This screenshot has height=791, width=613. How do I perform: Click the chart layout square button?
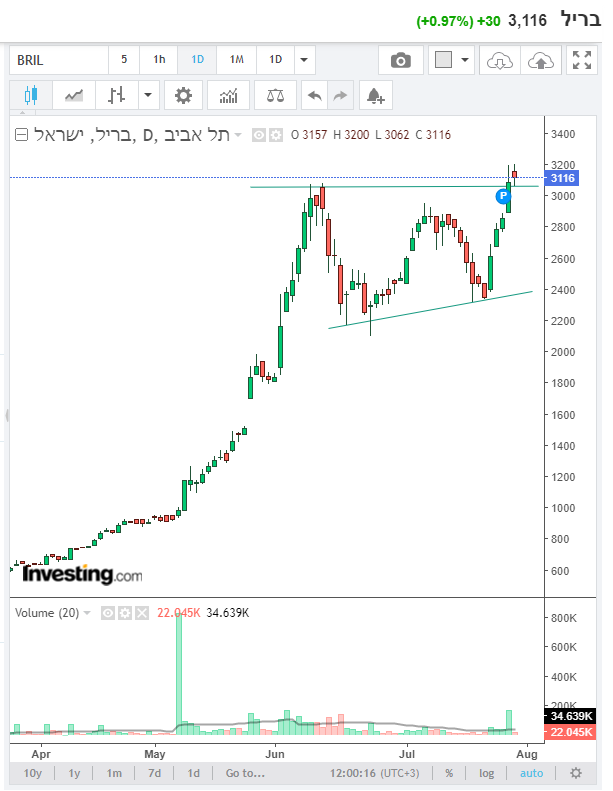click(443, 61)
